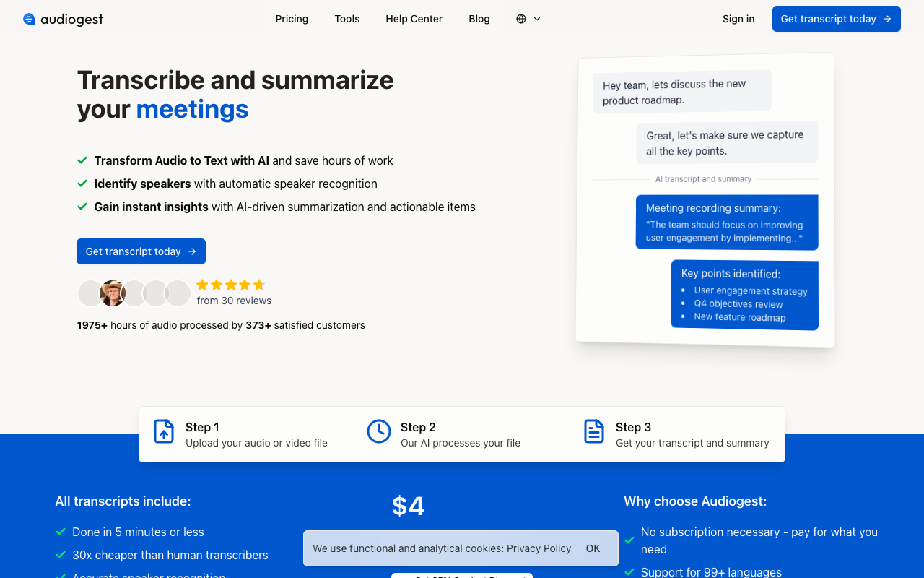Click the Step 2 clock icon
The width and height of the screenshot is (924, 578).
pyautogui.click(x=379, y=431)
